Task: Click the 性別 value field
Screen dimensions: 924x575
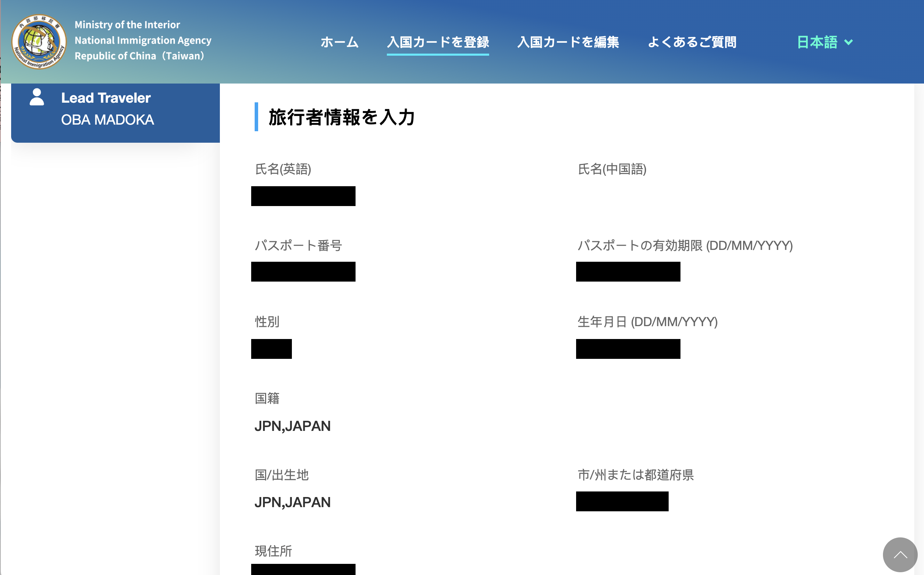Action: pos(271,349)
